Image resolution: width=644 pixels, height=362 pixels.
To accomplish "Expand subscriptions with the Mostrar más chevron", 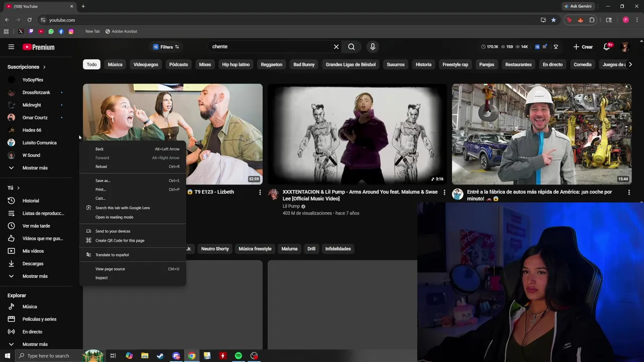I will click(11, 168).
